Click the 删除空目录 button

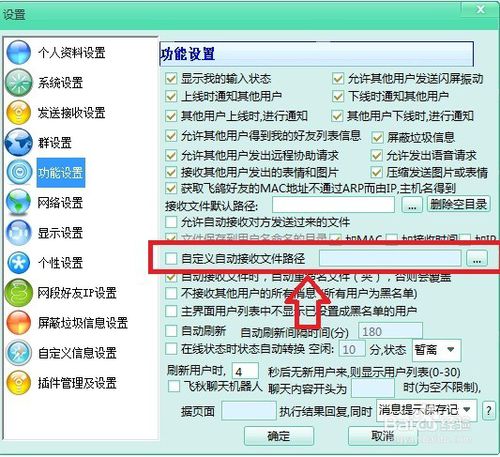click(458, 204)
